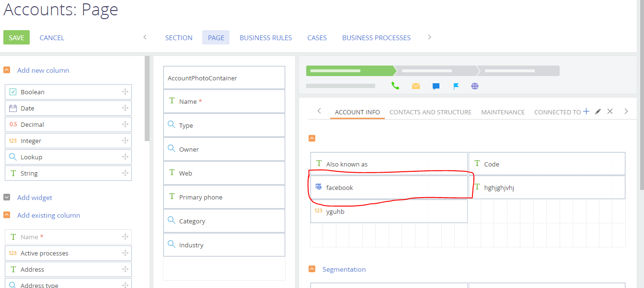Click the move handle on the Boolean column

[125, 92]
